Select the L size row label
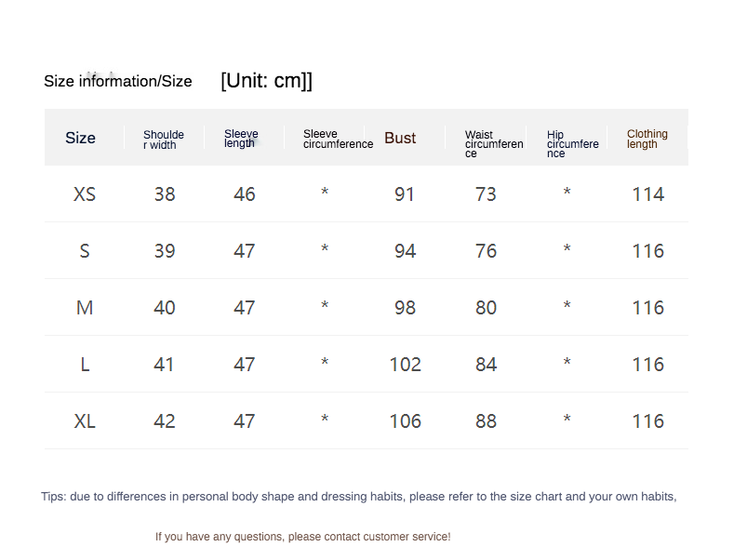 tap(85, 365)
